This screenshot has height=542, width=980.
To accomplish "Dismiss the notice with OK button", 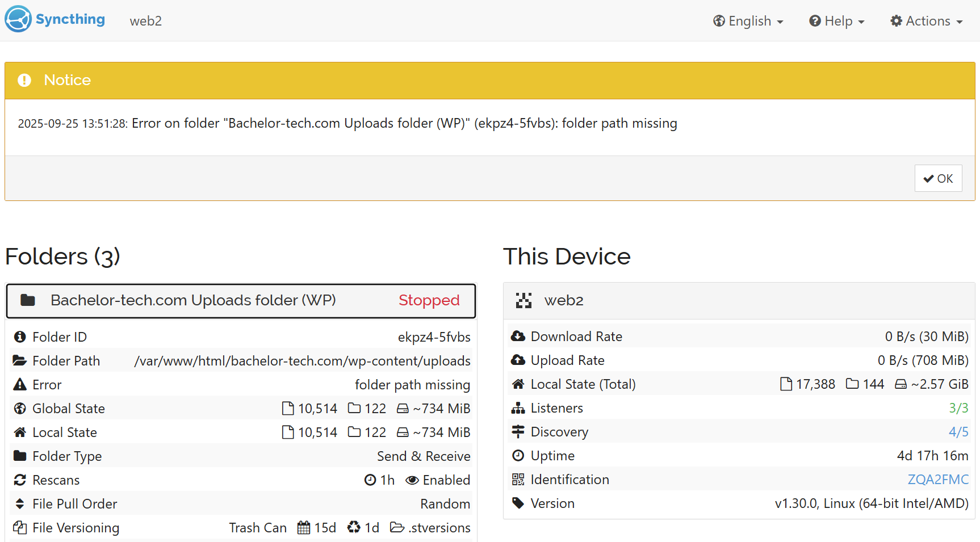I will tap(938, 178).
